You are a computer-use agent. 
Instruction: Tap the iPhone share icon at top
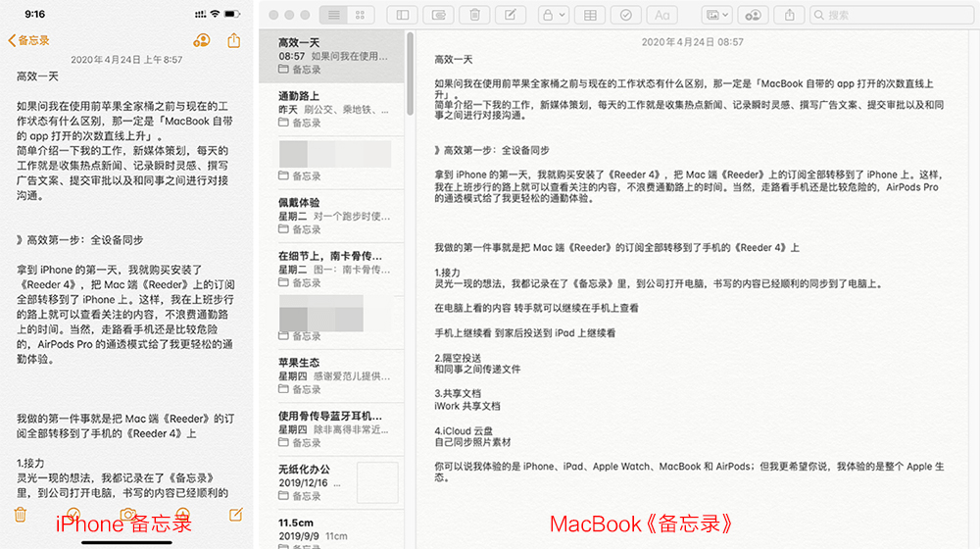pyautogui.click(x=234, y=40)
